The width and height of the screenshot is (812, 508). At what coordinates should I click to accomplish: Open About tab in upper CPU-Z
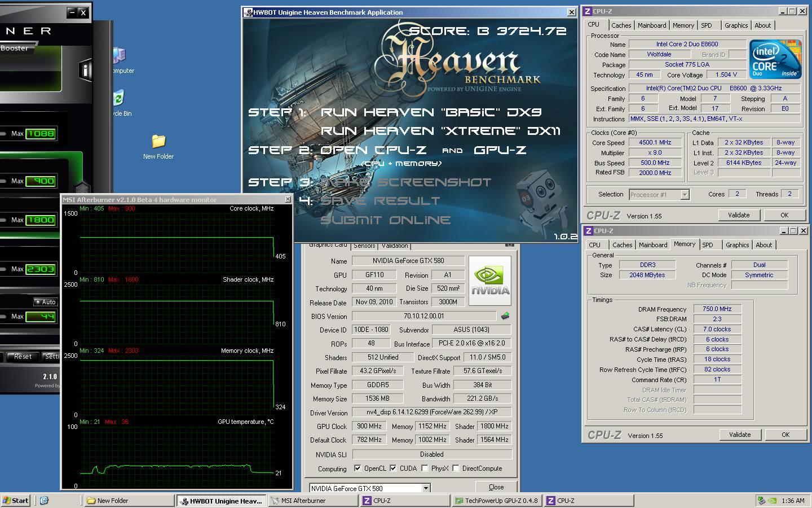pos(762,25)
